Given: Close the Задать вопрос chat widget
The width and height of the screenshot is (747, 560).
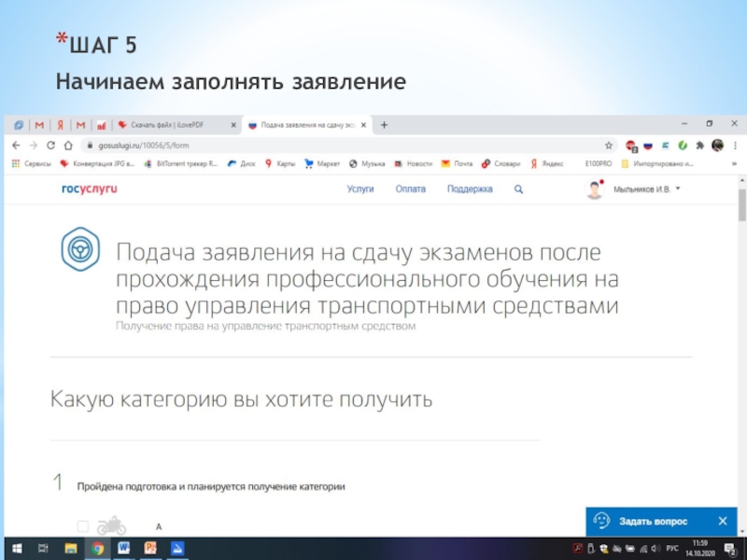Looking at the screenshot, I should coord(722,521).
